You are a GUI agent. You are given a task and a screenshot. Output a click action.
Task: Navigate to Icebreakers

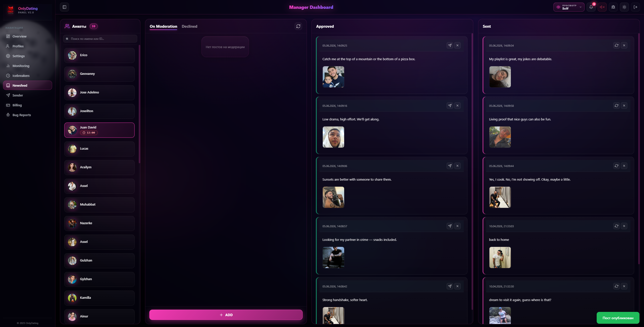click(27, 76)
